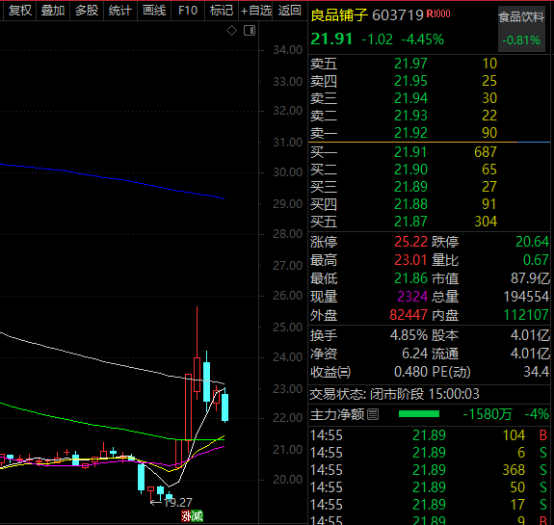Open the 主力净额 detail list icon
The width and height of the screenshot is (554, 525).
373,414
